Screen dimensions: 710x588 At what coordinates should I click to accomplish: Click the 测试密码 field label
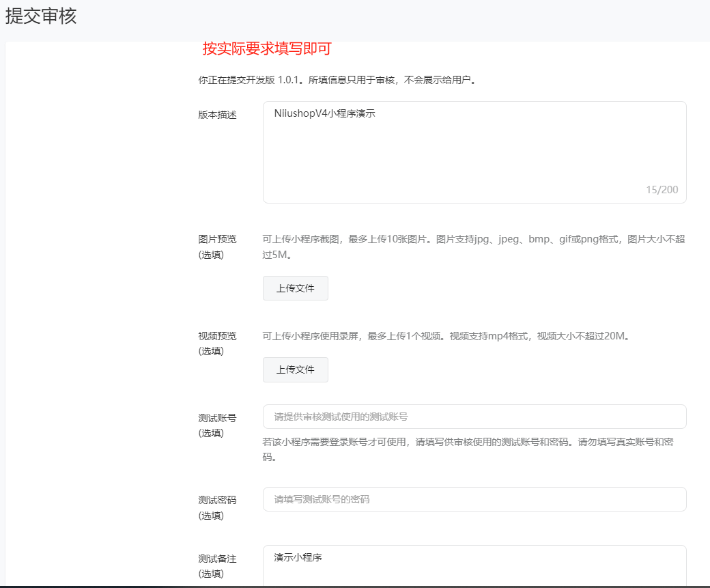point(217,500)
